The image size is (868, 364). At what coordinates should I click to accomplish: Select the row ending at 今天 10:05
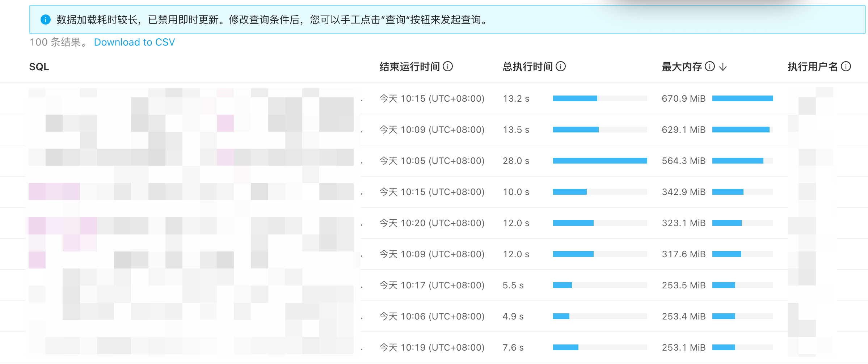tap(431, 161)
